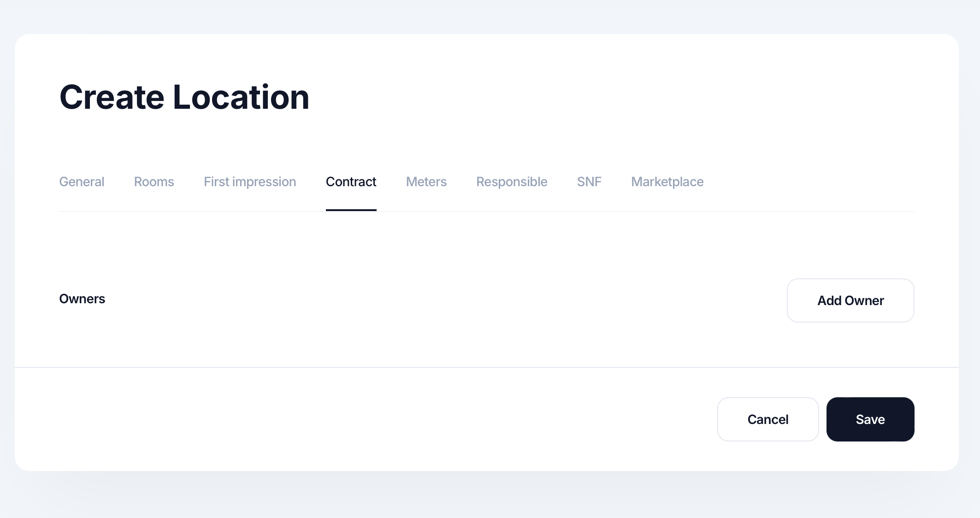This screenshot has width=980, height=518.
Task: Hit the dark Save button
Action: 870,419
